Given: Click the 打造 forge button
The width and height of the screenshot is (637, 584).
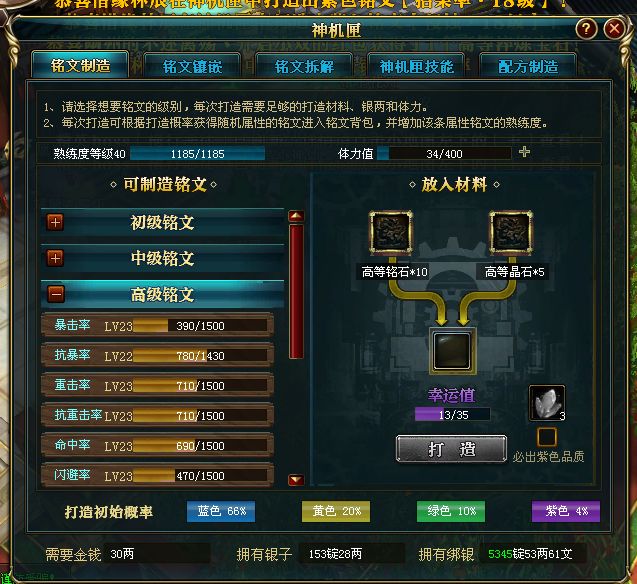Looking at the screenshot, I should 451,449.
